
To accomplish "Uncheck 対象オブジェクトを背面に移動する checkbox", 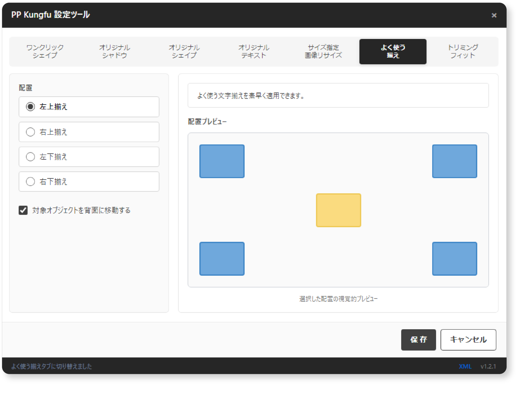I will [x=23, y=210].
